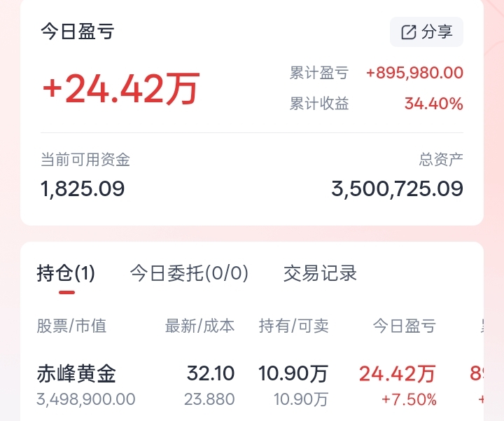Select the 赤峰黄金 stock name

click(76, 374)
